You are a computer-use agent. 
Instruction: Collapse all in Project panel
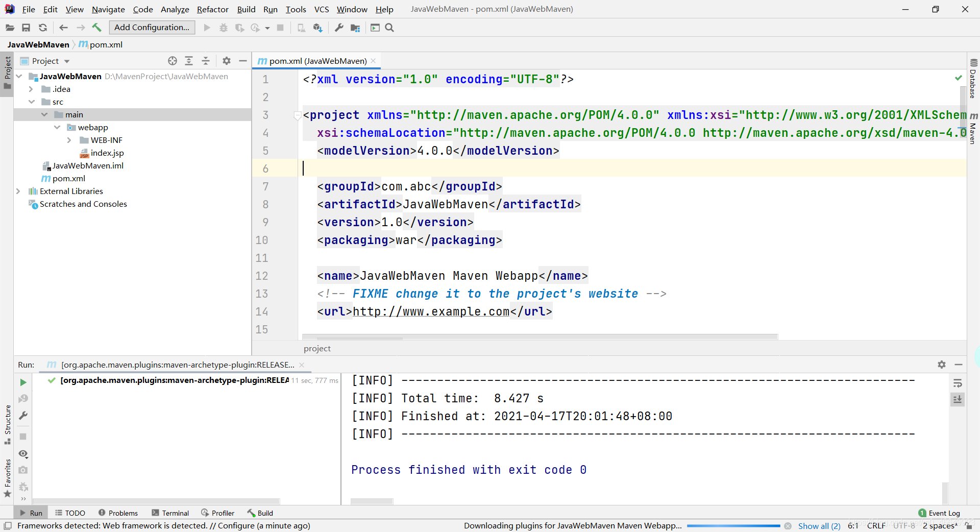click(x=206, y=61)
